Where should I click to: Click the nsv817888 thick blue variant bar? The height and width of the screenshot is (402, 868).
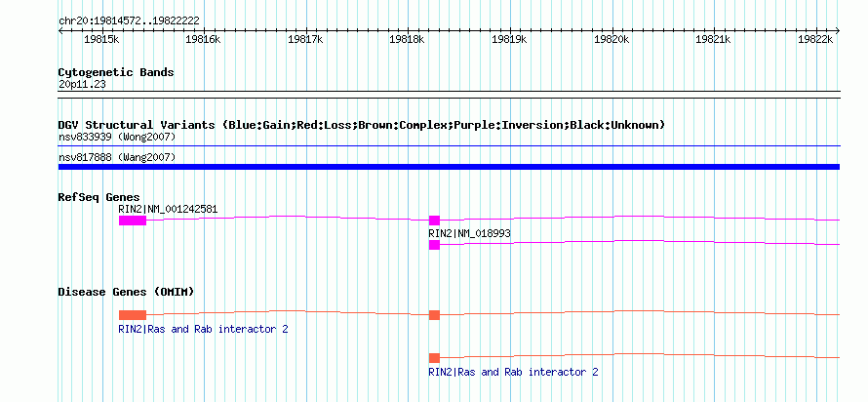pyautogui.click(x=449, y=167)
